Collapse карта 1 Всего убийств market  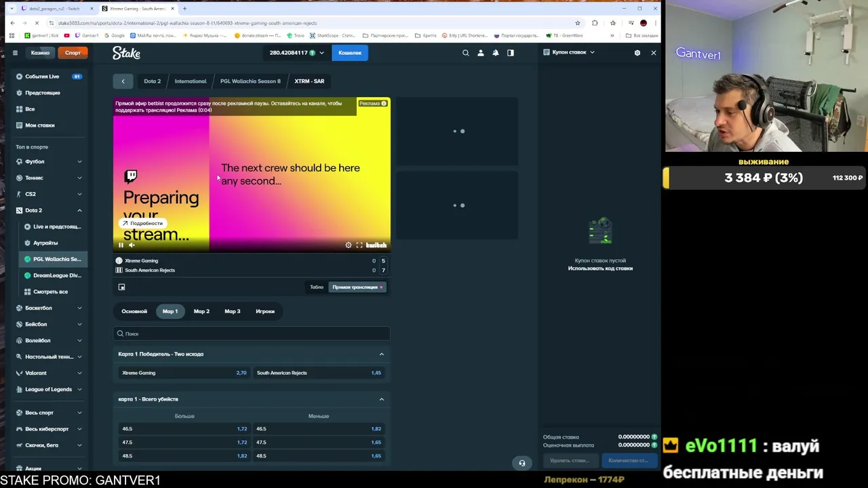[381, 399]
